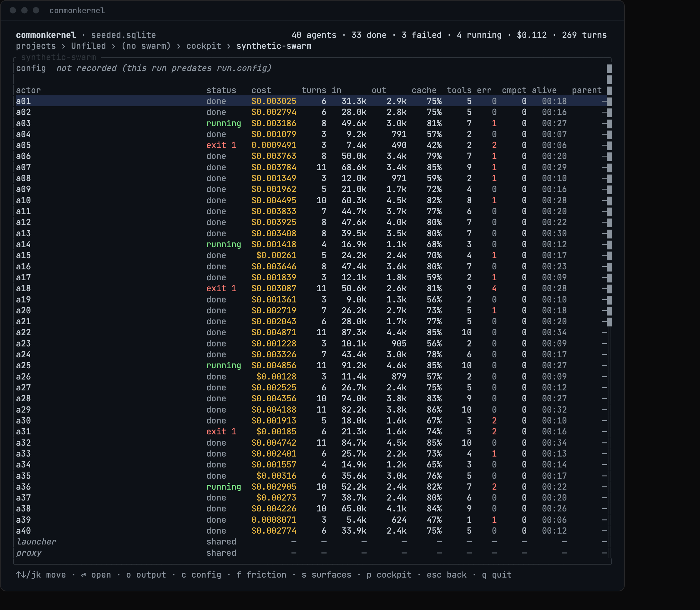
Task: Click the 'tools' column header
Action: point(459,90)
